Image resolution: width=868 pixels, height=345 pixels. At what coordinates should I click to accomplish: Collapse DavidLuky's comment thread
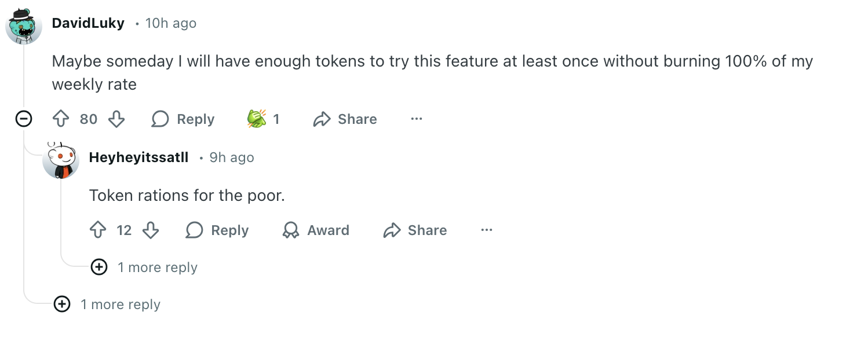pos(23,119)
